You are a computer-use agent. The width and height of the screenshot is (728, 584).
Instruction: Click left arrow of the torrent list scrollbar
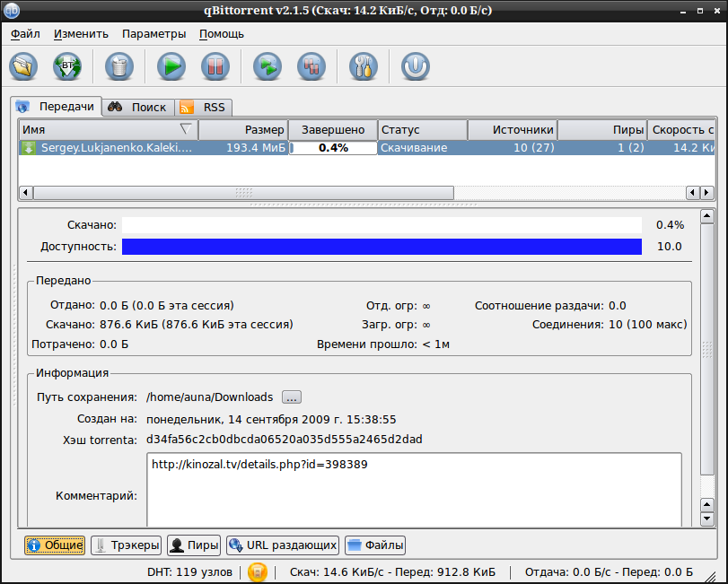(x=26, y=193)
